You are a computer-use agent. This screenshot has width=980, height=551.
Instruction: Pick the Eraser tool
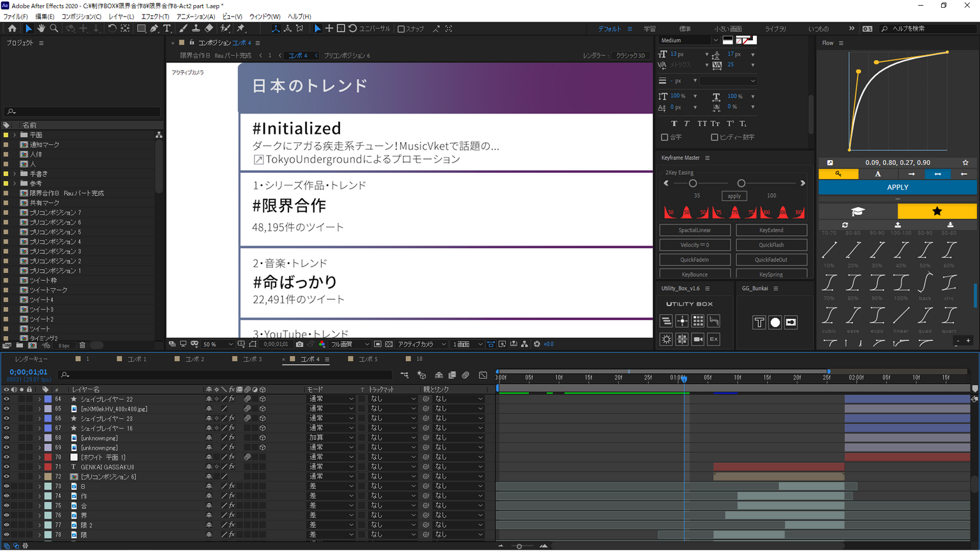[x=209, y=29]
